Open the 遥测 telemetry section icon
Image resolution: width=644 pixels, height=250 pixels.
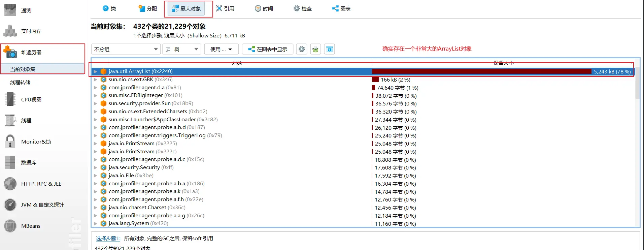(x=10, y=10)
